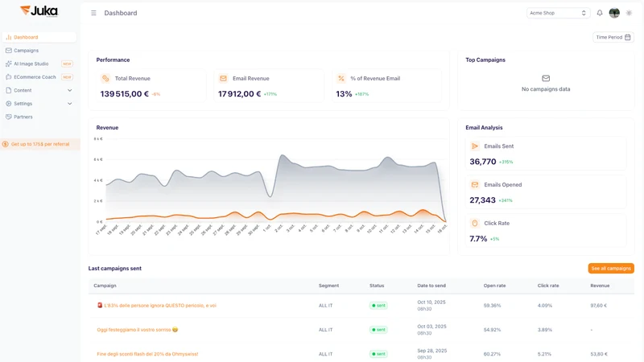Click the Total Revenue coins icon
The height and width of the screenshot is (362, 644).
pos(105,78)
